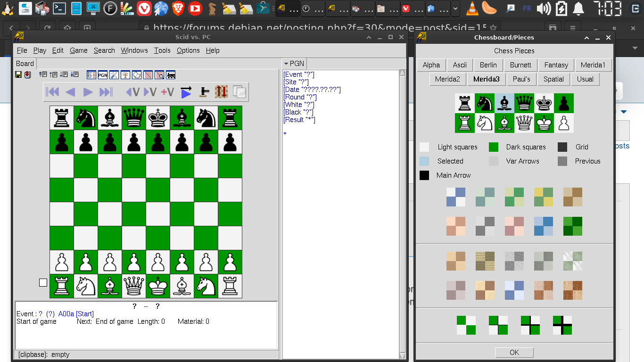Open the Game menu
The width and height of the screenshot is (644, 362).
(79, 50)
